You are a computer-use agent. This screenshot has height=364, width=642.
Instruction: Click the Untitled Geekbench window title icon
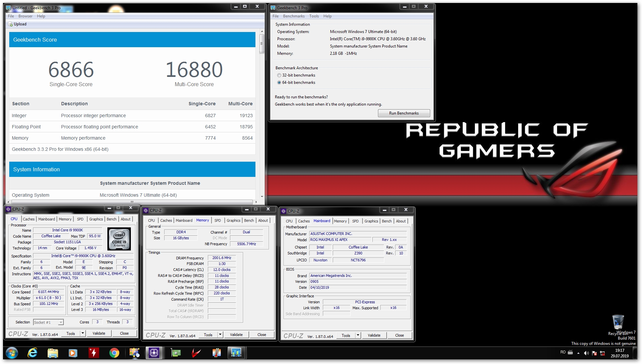coord(9,8)
